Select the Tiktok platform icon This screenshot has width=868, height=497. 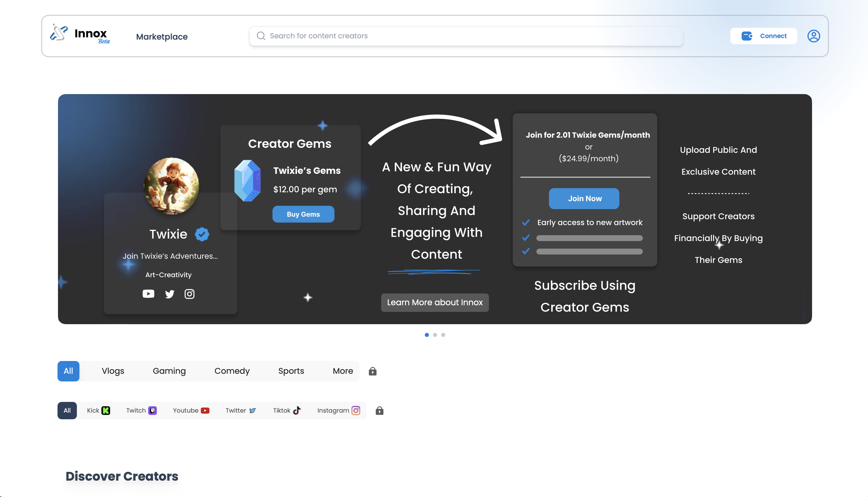[x=297, y=411]
